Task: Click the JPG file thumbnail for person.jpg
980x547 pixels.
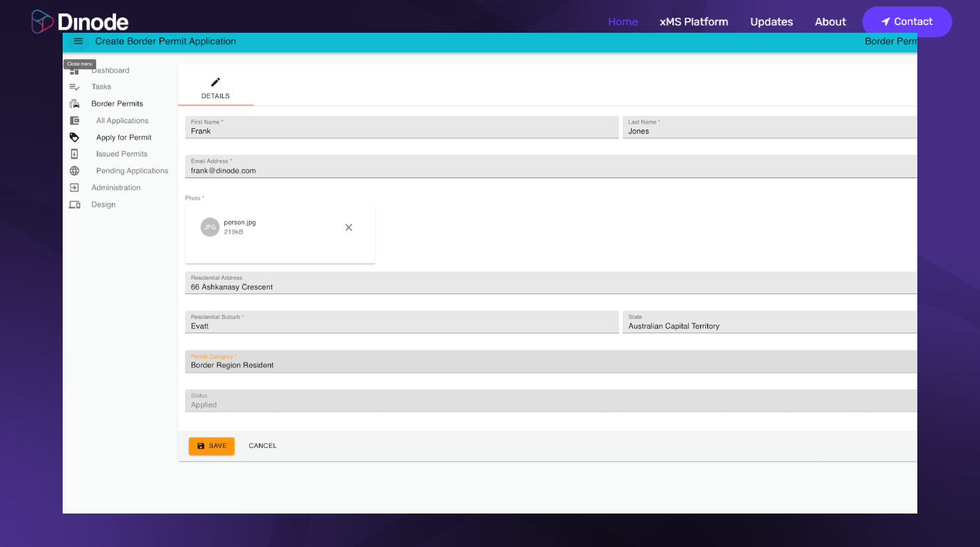Action: click(209, 226)
